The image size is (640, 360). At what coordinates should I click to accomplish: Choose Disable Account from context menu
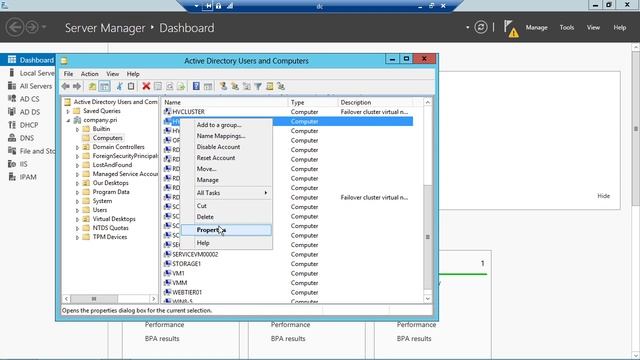pyautogui.click(x=226, y=147)
